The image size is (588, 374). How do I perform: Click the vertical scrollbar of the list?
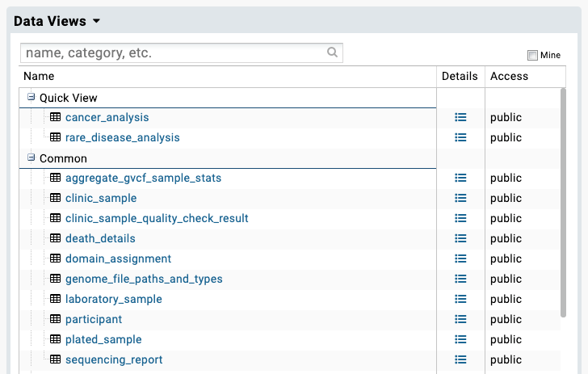(x=563, y=203)
